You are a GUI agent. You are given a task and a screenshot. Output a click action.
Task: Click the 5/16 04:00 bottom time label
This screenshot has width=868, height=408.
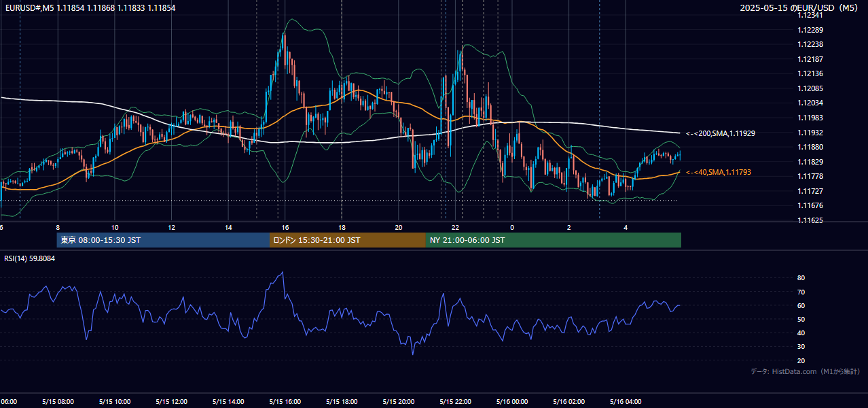(x=626, y=402)
